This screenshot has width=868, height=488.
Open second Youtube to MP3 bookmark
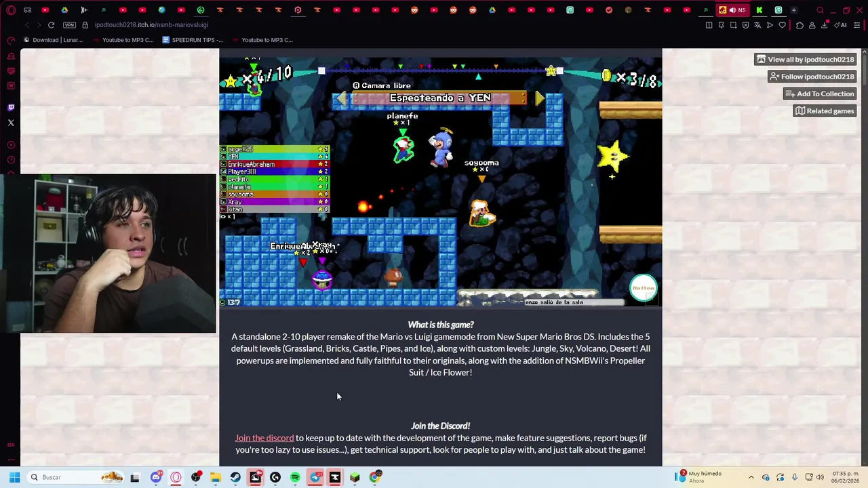[262, 40]
